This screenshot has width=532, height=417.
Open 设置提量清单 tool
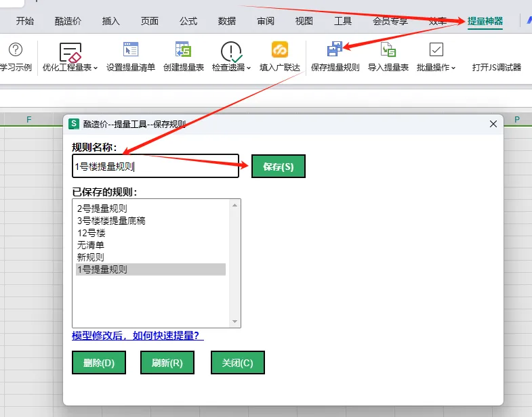pos(131,50)
